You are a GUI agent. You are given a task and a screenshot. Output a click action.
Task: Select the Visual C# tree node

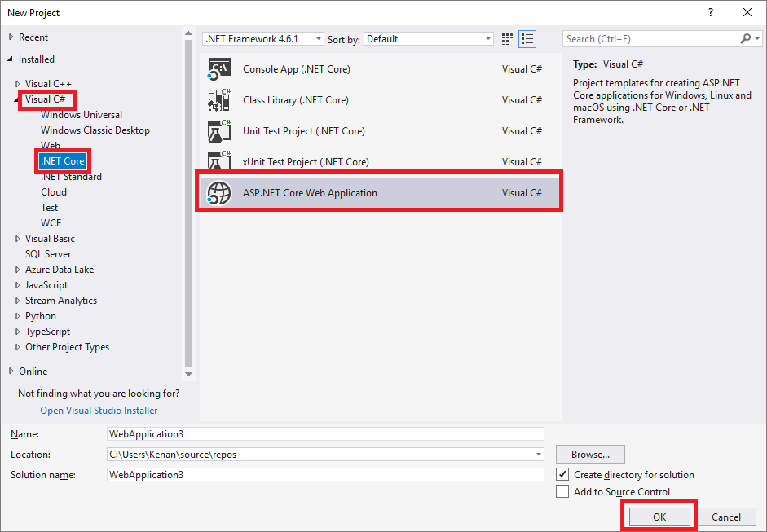coord(45,99)
